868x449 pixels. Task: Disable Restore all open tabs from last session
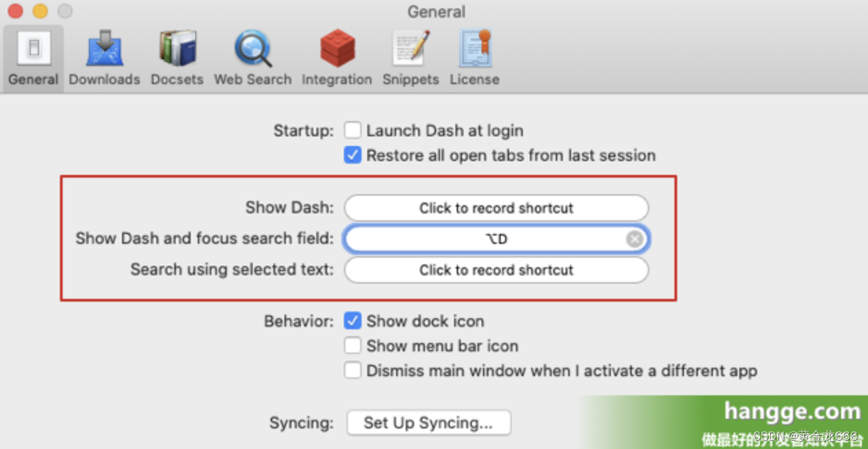(352, 155)
